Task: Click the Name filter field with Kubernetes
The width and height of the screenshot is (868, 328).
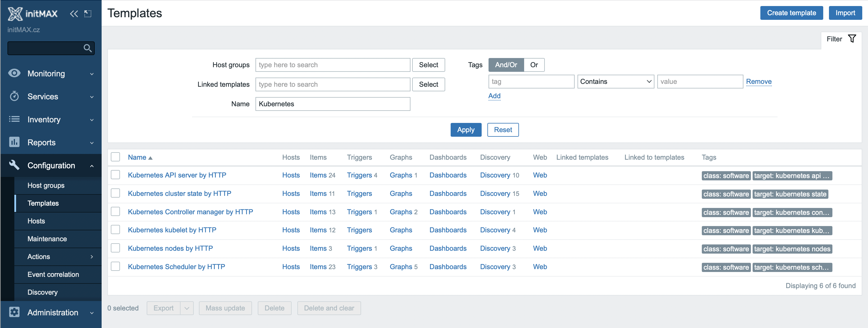Action: [333, 104]
